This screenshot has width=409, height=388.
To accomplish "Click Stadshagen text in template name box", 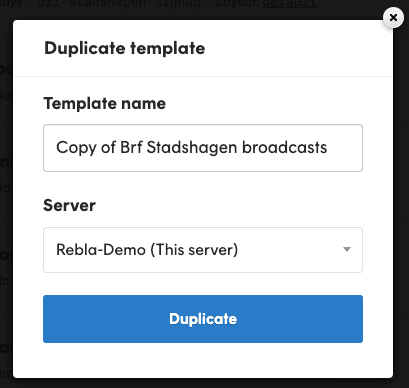I will coord(192,148).
